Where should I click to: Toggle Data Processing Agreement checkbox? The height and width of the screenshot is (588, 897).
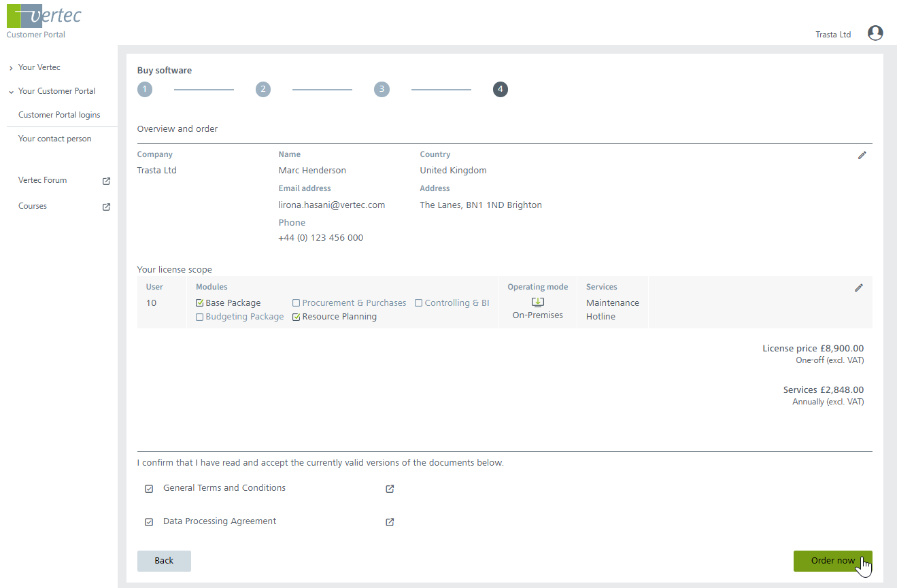click(x=149, y=522)
